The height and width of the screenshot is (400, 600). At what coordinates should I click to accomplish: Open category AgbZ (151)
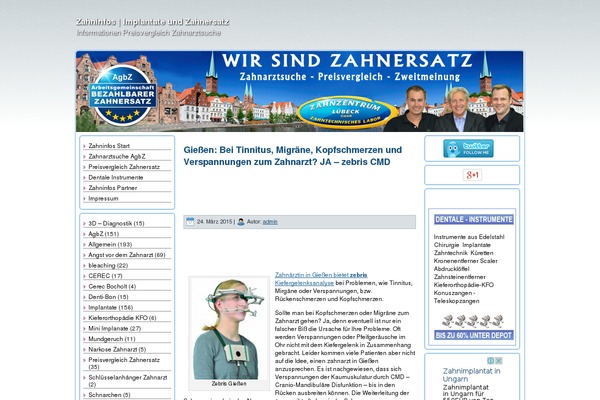click(103, 234)
